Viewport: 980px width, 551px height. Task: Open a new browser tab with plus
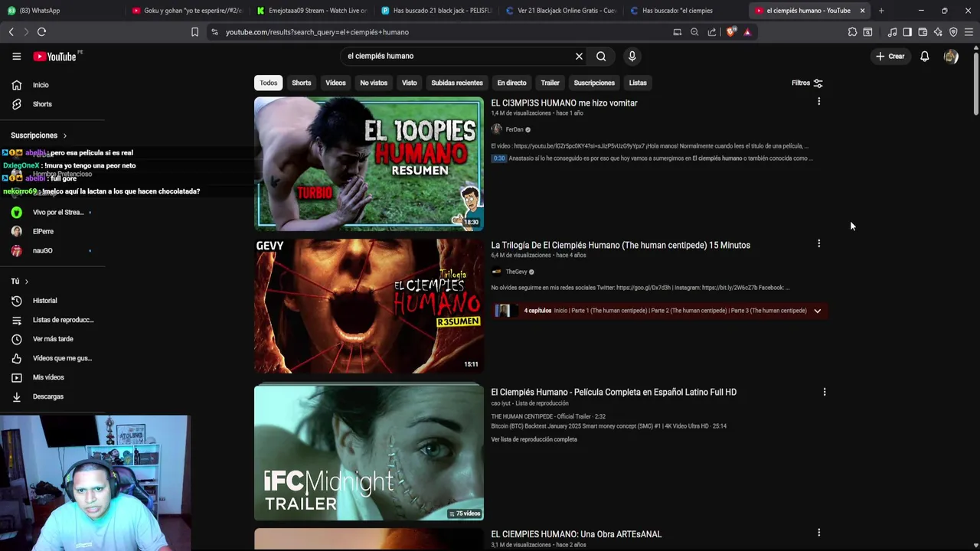(881, 11)
